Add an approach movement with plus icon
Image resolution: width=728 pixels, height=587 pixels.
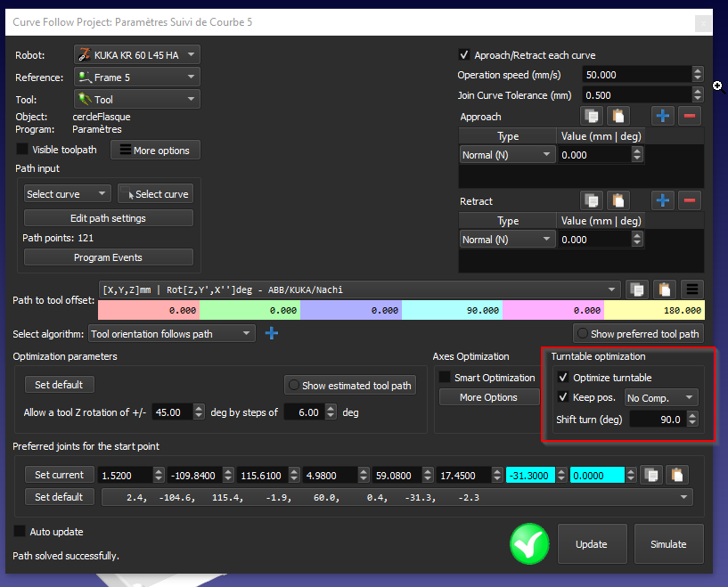pyautogui.click(x=662, y=116)
